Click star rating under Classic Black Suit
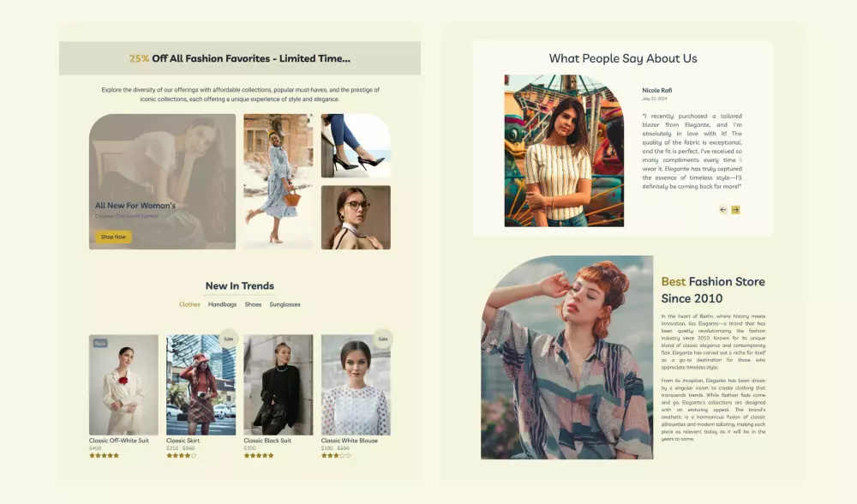 [259, 455]
